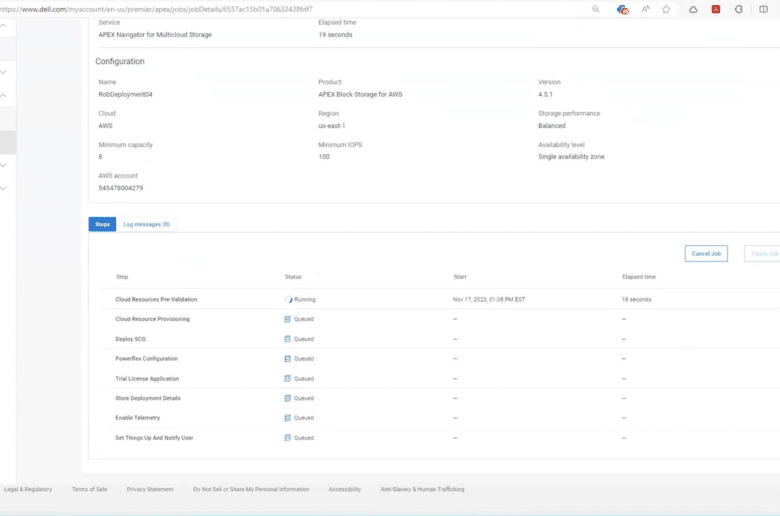Open the Terms of Sale link
The width and height of the screenshot is (780, 516).
pos(90,489)
